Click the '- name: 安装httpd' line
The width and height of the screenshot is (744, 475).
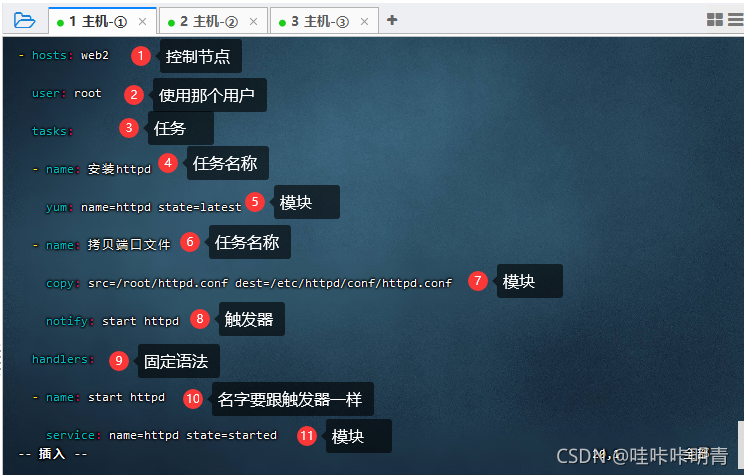(92, 169)
